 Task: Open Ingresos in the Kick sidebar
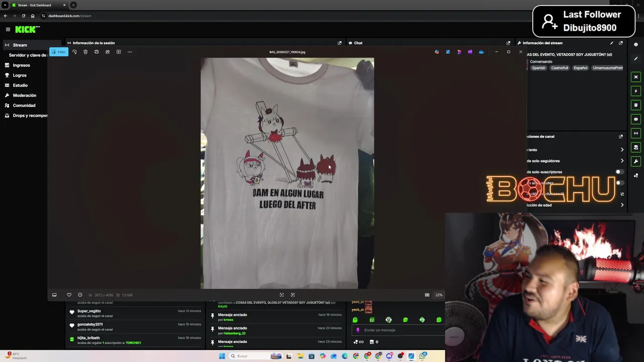pos(21,65)
